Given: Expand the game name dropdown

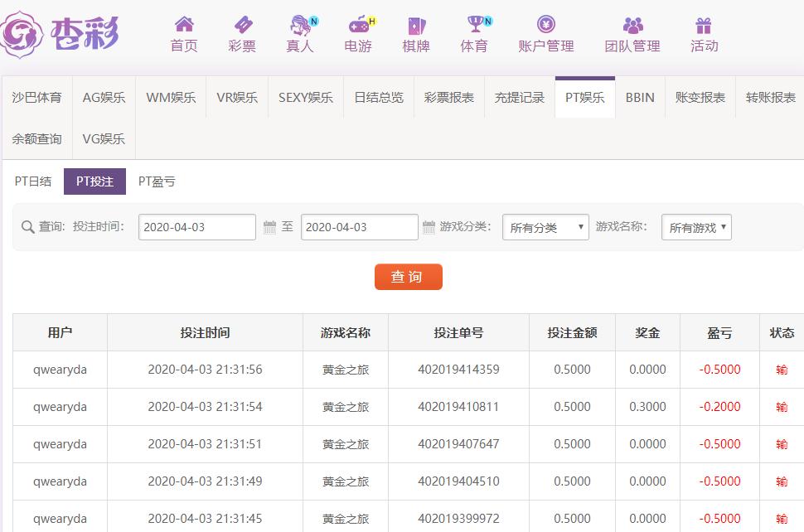Looking at the screenshot, I should pyautogui.click(x=696, y=227).
